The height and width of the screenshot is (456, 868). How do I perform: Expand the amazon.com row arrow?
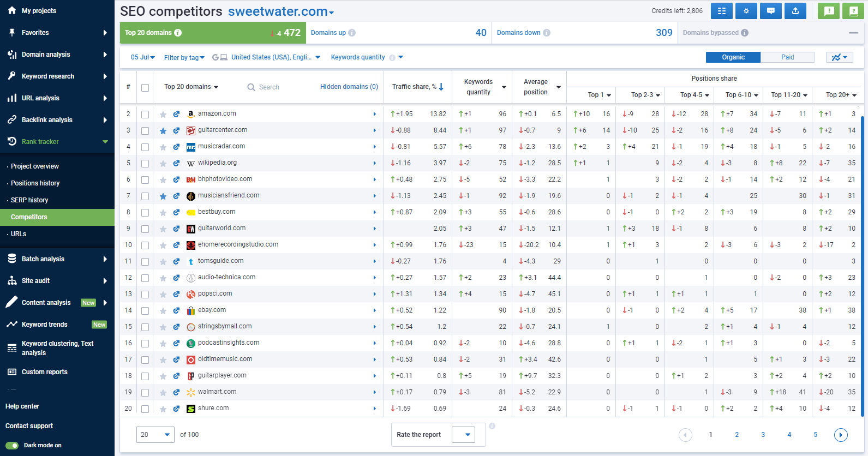pos(375,114)
